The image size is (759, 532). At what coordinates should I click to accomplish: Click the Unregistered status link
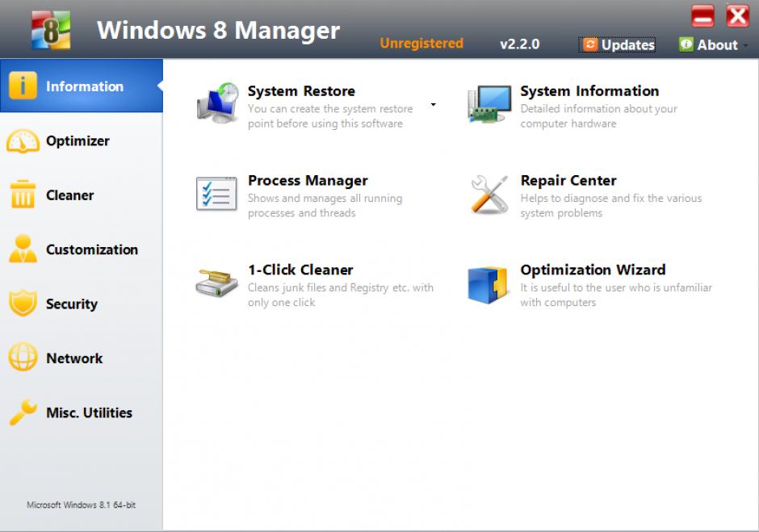(421, 44)
